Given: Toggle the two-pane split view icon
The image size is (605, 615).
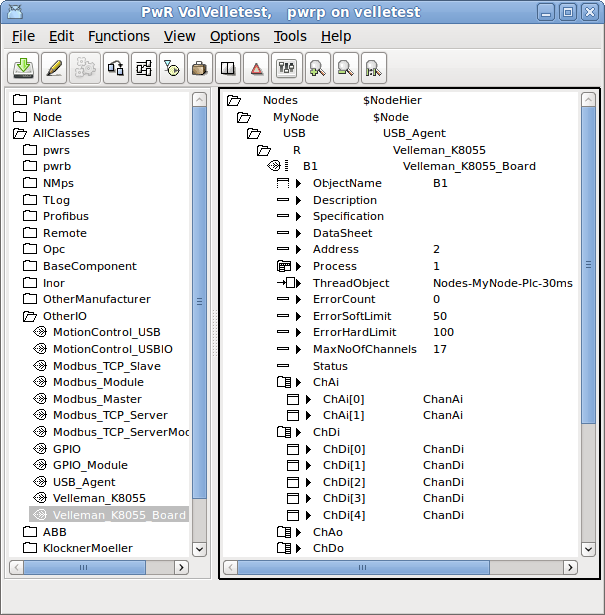Looking at the screenshot, I should coord(228,68).
